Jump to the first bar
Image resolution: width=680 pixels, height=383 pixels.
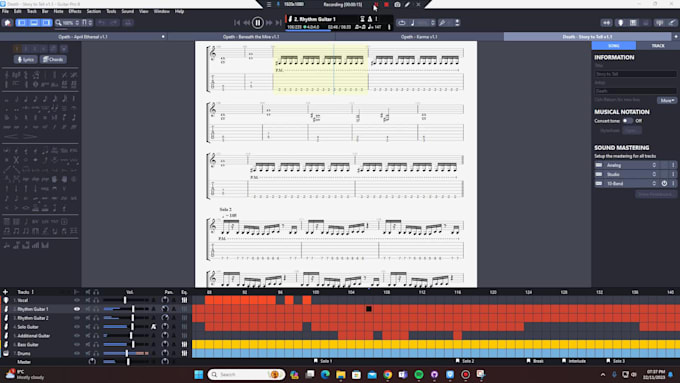click(237, 23)
